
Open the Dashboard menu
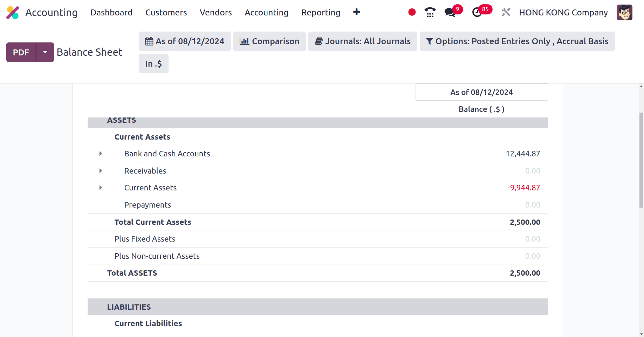[111, 13]
